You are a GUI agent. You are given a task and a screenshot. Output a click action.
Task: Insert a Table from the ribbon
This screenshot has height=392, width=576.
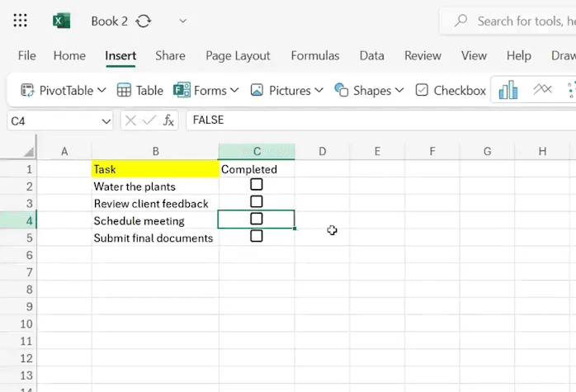(x=140, y=91)
